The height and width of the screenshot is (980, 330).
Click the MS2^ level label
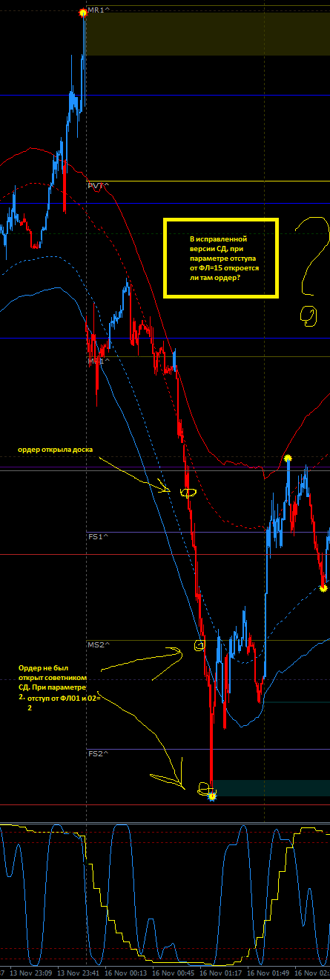point(98,645)
